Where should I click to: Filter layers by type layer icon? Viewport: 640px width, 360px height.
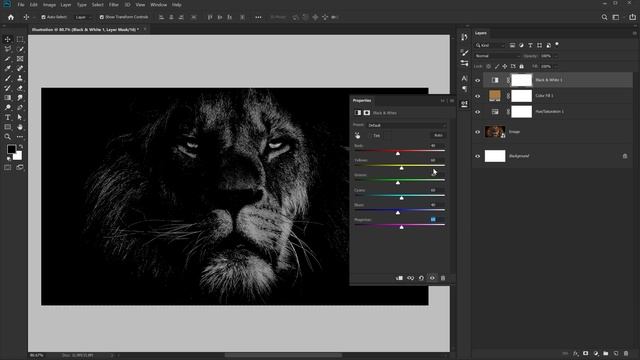[x=530, y=45]
